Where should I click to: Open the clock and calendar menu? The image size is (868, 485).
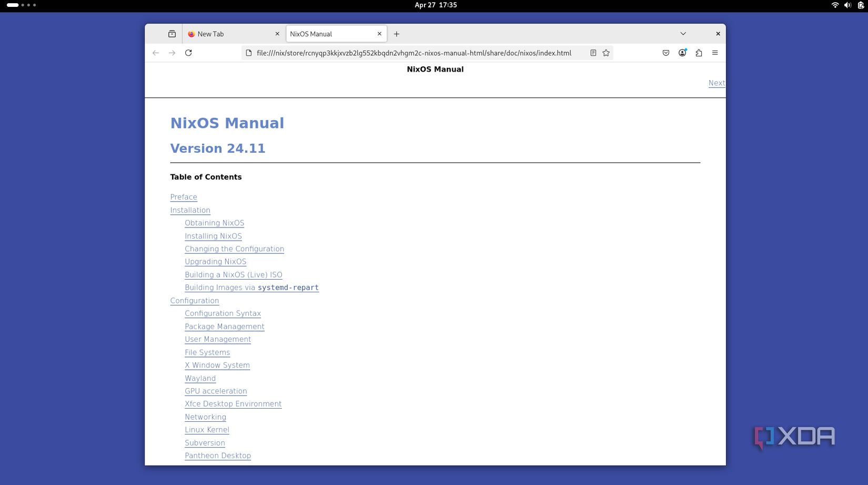[x=436, y=5]
